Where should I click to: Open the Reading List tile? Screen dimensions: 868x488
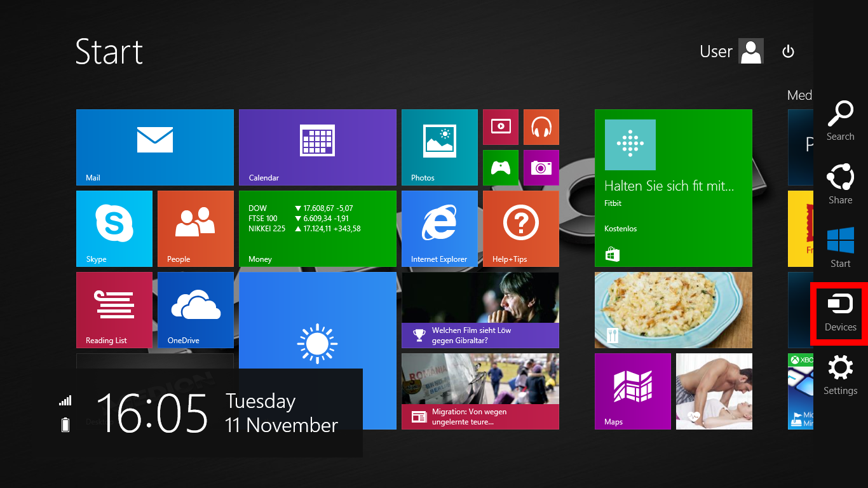(x=114, y=310)
